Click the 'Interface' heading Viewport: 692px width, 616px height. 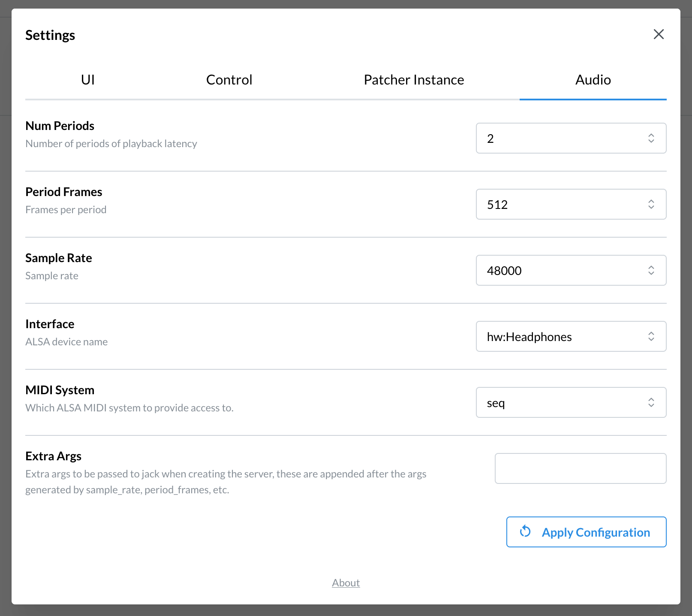click(x=50, y=324)
